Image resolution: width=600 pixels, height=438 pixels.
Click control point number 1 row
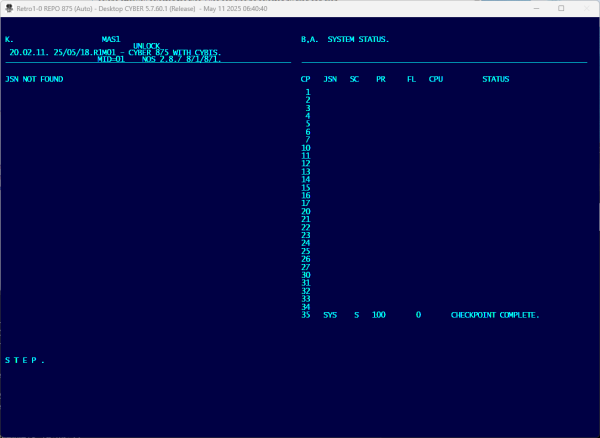307,92
